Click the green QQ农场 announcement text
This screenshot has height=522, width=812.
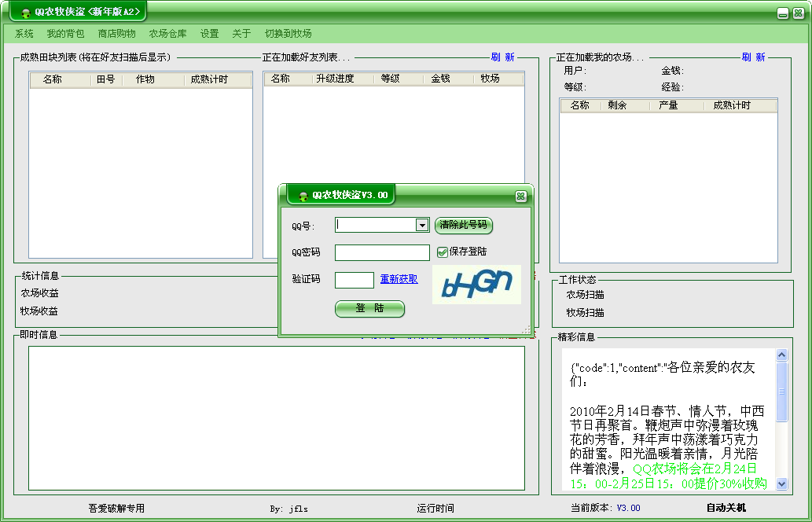pos(669,476)
